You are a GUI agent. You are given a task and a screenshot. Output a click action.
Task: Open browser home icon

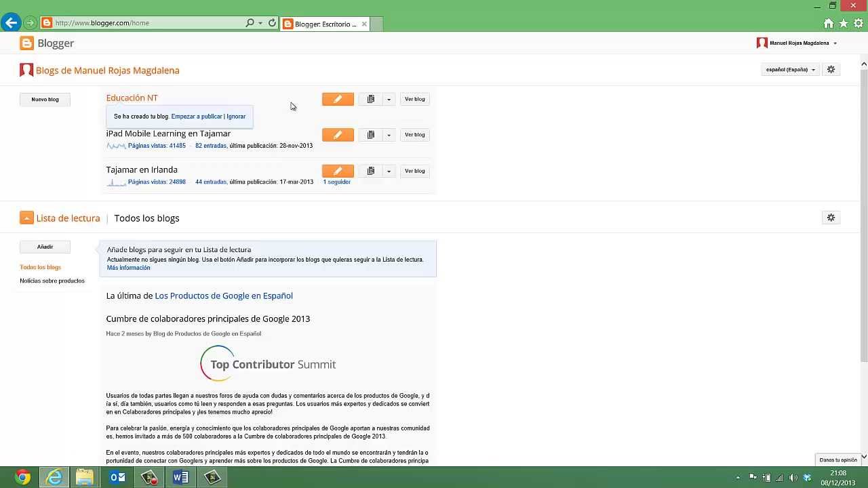click(828, 24)
